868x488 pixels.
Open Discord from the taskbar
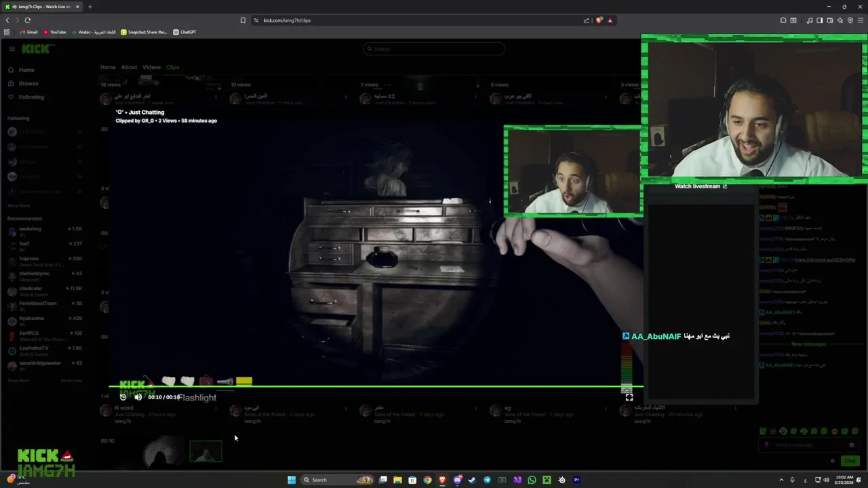click(x=457, y=480)
